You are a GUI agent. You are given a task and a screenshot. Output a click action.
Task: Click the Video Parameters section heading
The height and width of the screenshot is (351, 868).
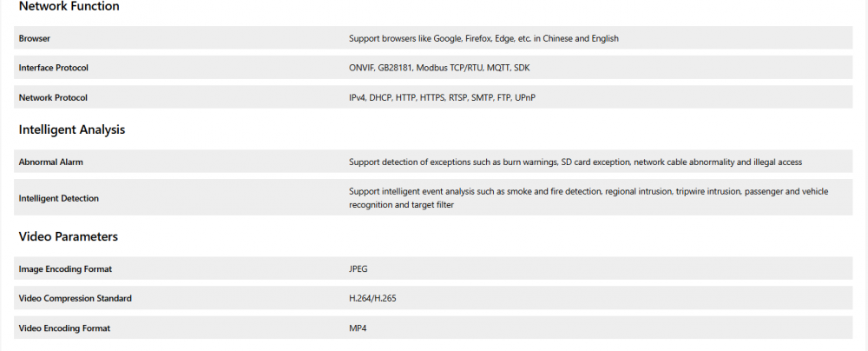pyautogui.click(x=69, y=236)
